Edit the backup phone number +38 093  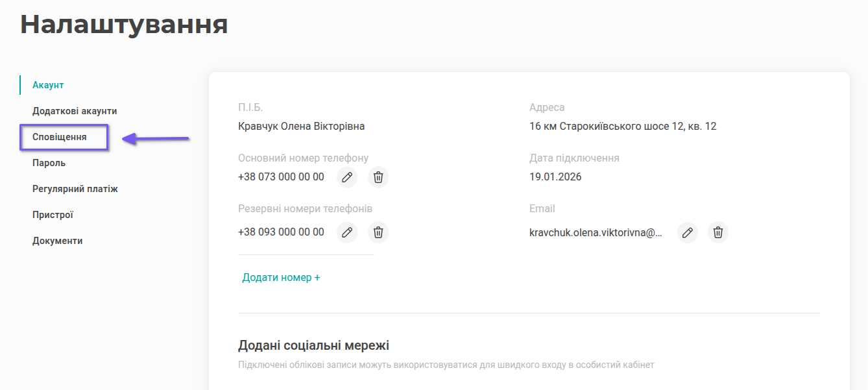click(347, 232)
